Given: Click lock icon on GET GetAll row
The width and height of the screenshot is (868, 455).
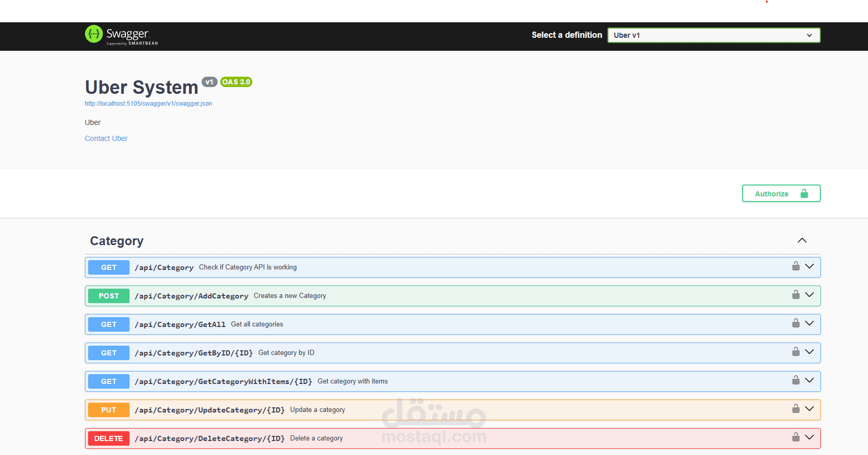Looking at the screenshot, I should tap(796, 323).
